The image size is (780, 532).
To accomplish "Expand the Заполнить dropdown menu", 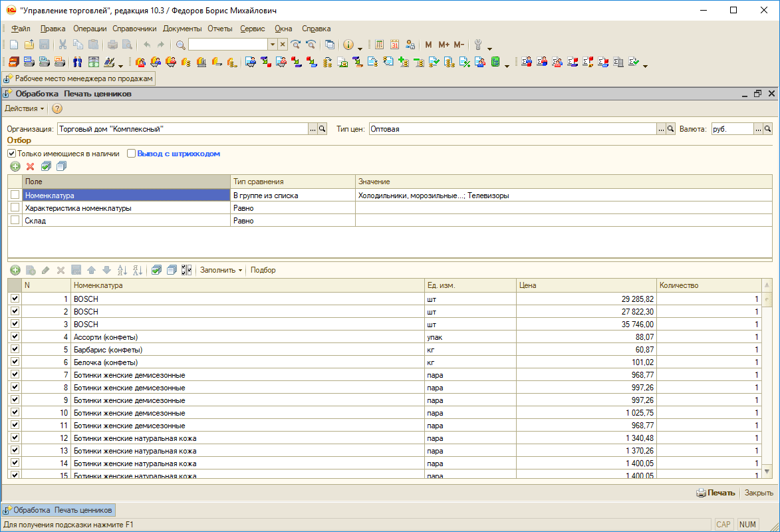I will [221, 270].
